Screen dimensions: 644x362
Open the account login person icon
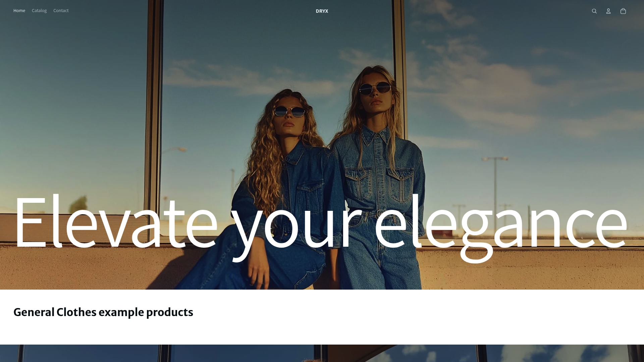click(608, 11)
